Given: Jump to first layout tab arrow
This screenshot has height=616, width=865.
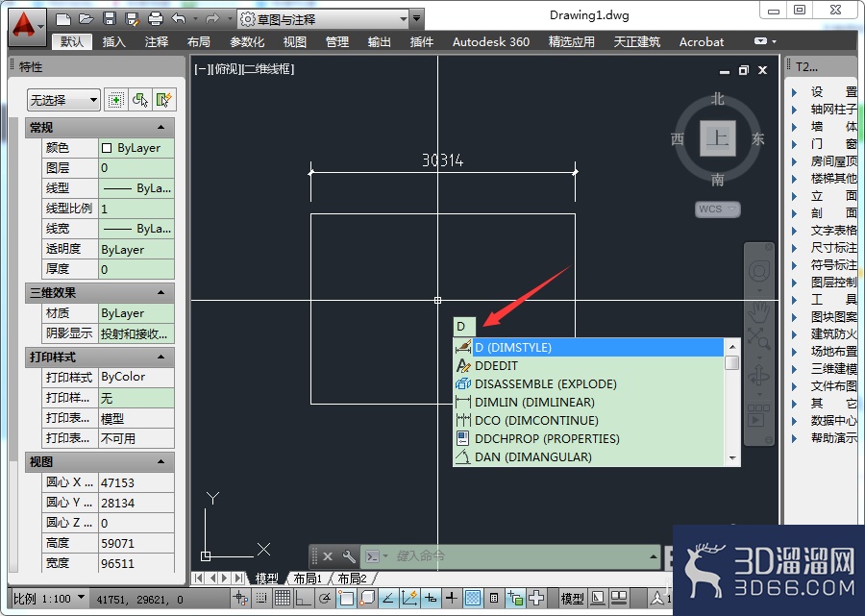Looking at the screenshot, I should (x=198, y=578).
